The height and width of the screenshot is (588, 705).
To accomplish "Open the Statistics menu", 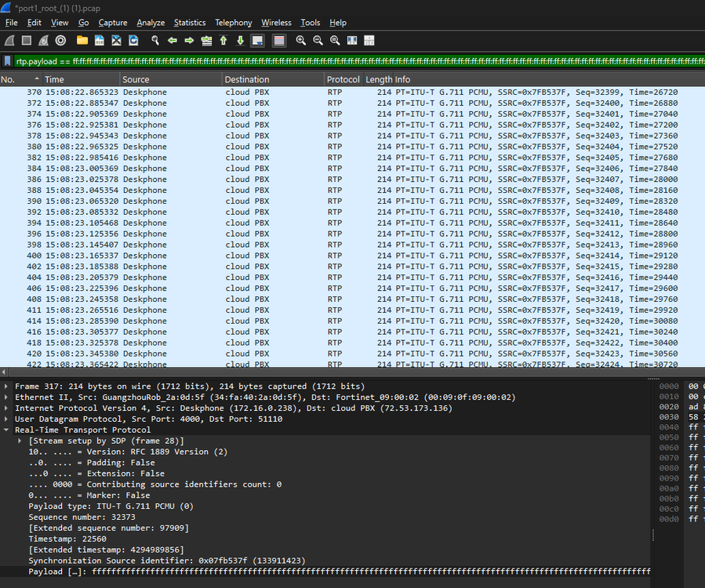I will pos(189,23).
